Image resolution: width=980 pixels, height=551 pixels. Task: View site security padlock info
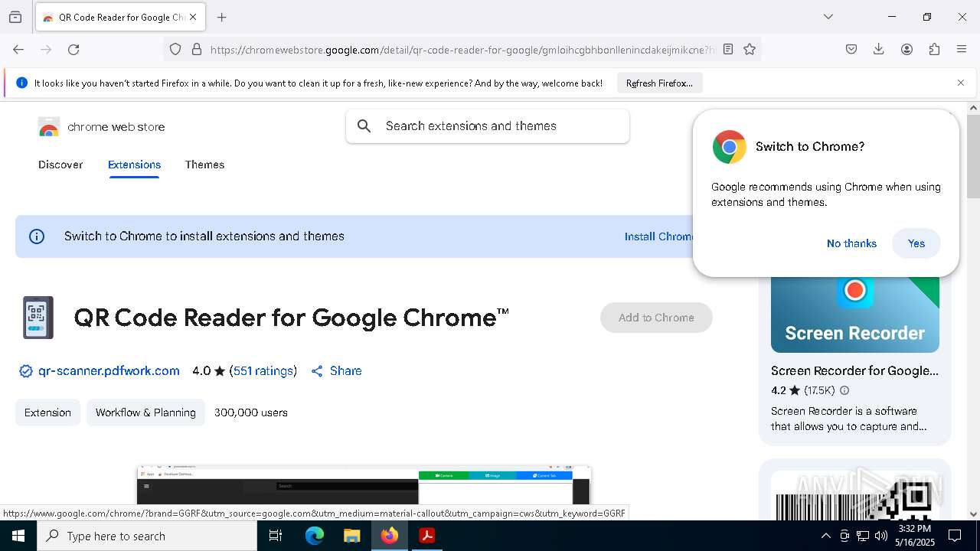tap(197, 49)
